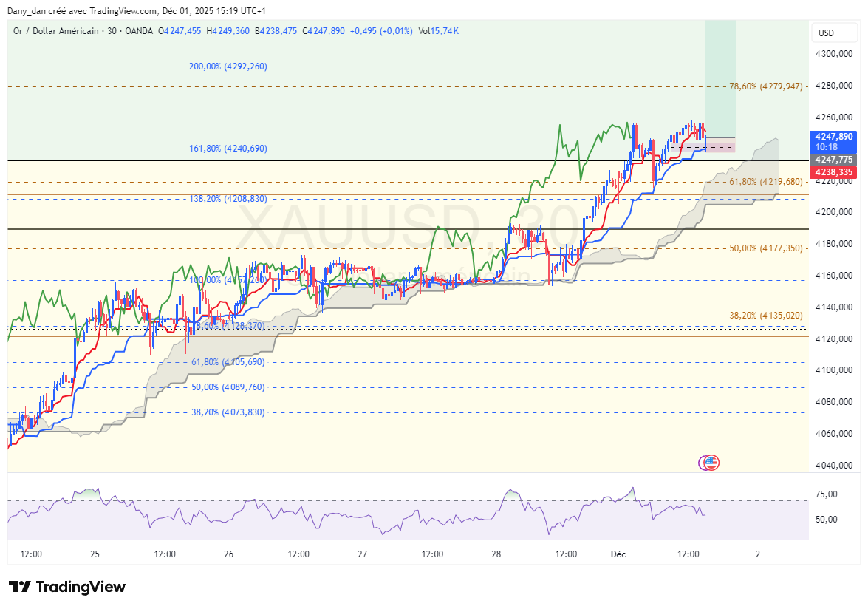Open the USD currency selector
Image resolution: width=868 pixels, height=609 pixels.
(826, 33)
